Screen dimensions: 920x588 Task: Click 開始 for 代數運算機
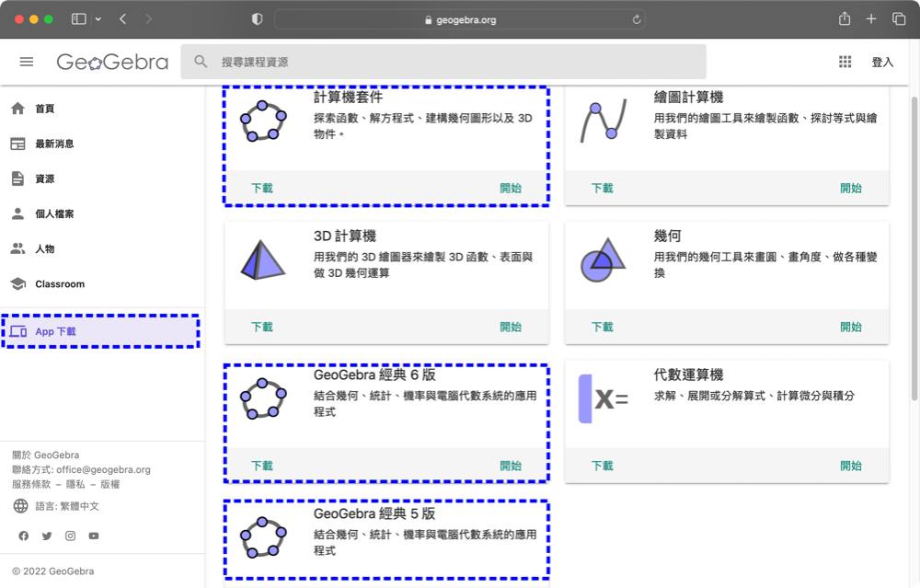click(x=851, y=466)
